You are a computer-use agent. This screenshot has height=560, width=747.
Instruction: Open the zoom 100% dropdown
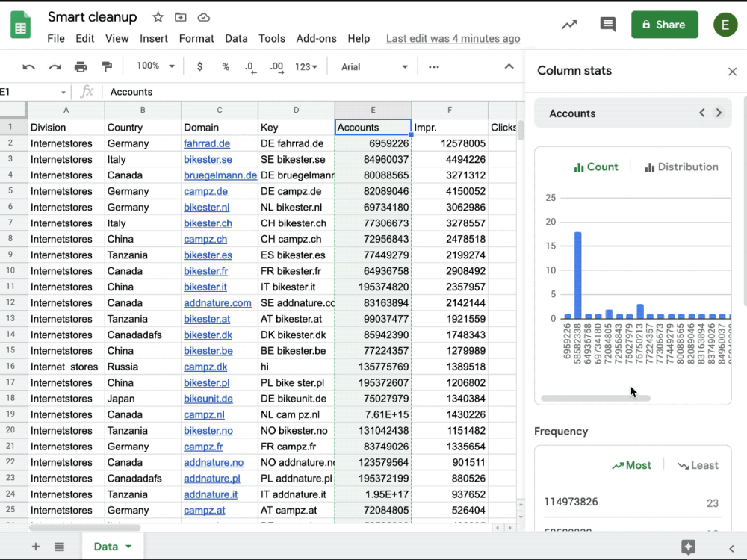coord(155,66)
